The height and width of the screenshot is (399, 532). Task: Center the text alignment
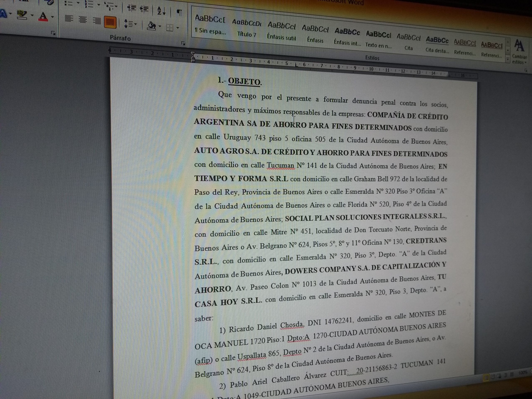click(x=83, y=20)
